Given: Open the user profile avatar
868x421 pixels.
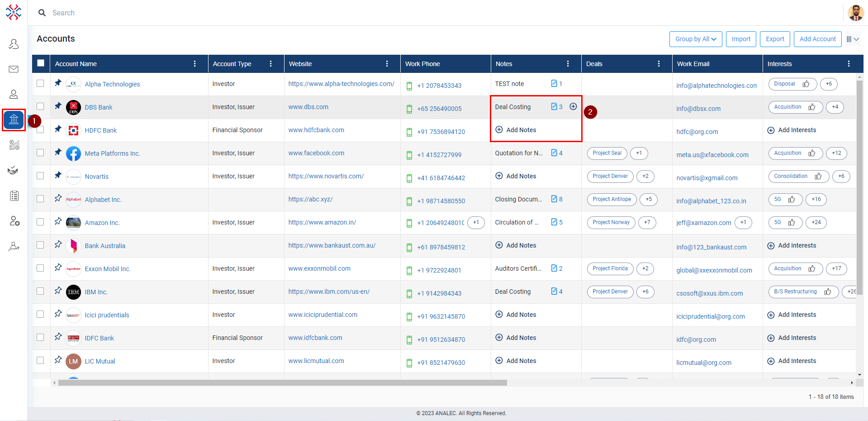Looking at the screenshot, I should [855, 13].
